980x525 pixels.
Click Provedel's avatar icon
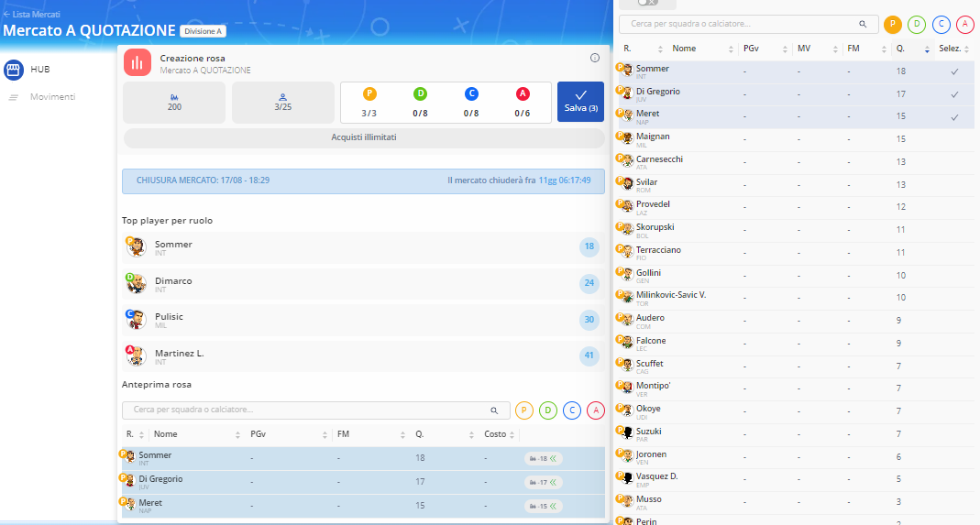click(x=627, y=207)
